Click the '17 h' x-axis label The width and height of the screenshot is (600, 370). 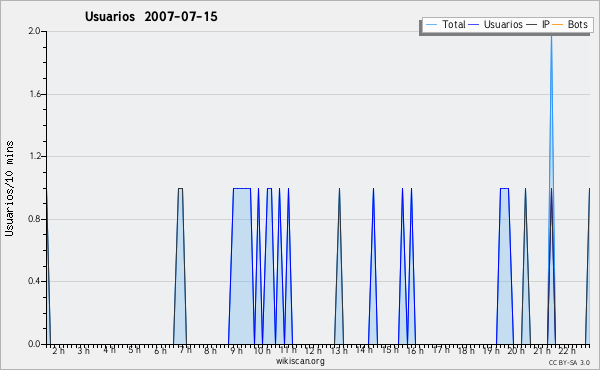pos(441,350)
